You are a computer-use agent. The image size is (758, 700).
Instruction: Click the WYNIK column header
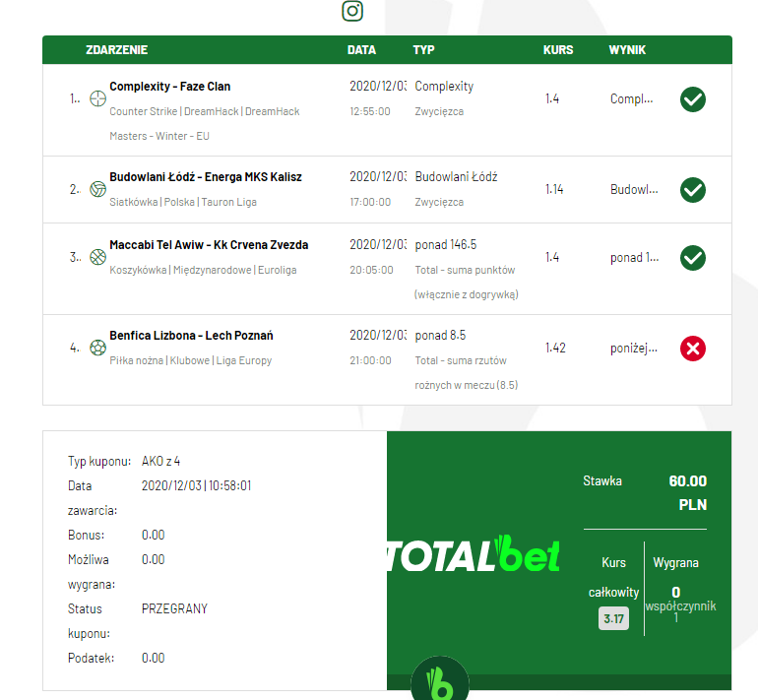click(627, 50)
